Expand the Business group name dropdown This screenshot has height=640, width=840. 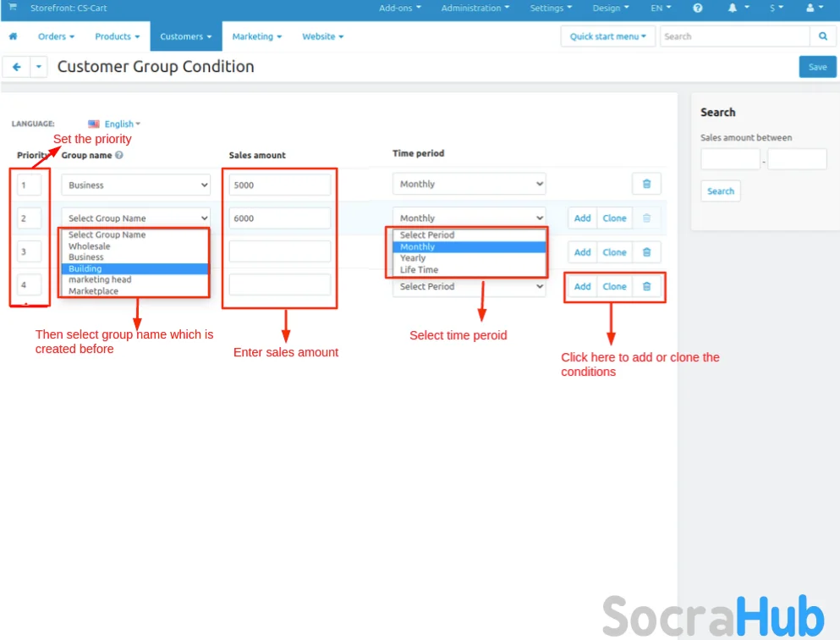pos(135,185)
